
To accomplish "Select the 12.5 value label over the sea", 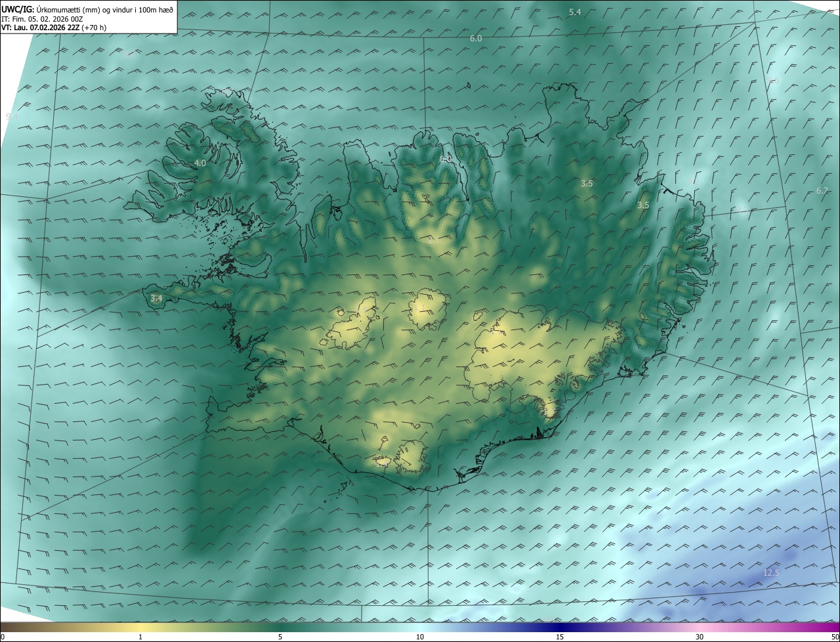I will click(771, 573).
